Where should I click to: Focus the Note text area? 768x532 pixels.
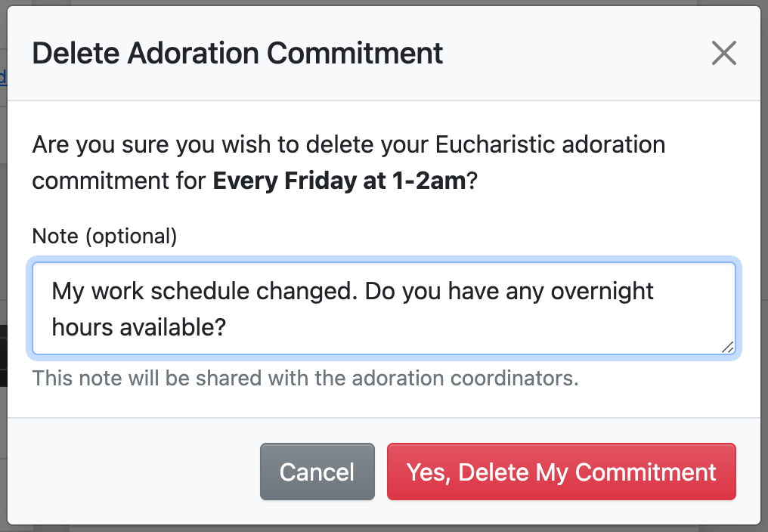pyautogui.click(x=383, y=308)
